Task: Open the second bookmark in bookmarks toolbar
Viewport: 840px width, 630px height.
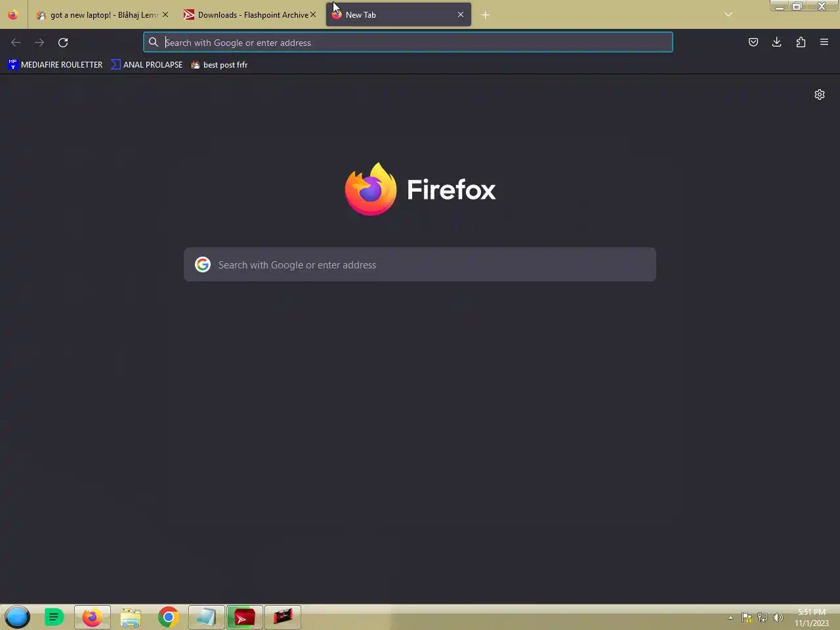Action: (147, 65)
